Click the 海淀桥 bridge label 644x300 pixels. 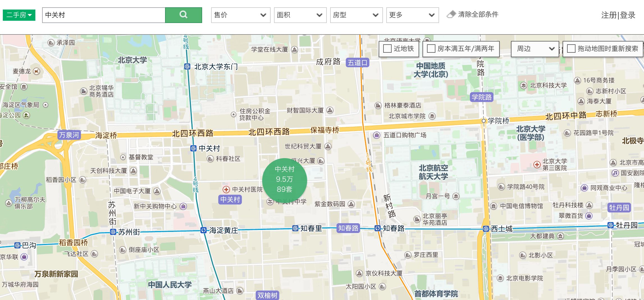(x=106, y=135)
